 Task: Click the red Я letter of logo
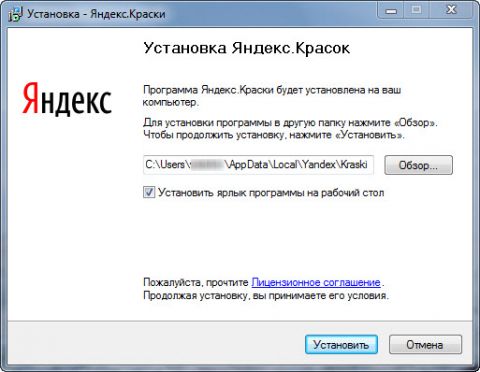[x=30, y=98]
